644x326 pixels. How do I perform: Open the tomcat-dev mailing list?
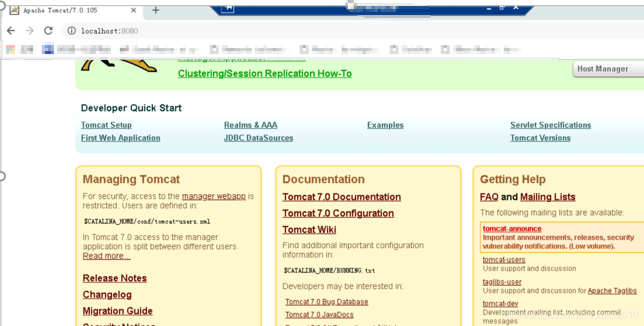(500, 304)
